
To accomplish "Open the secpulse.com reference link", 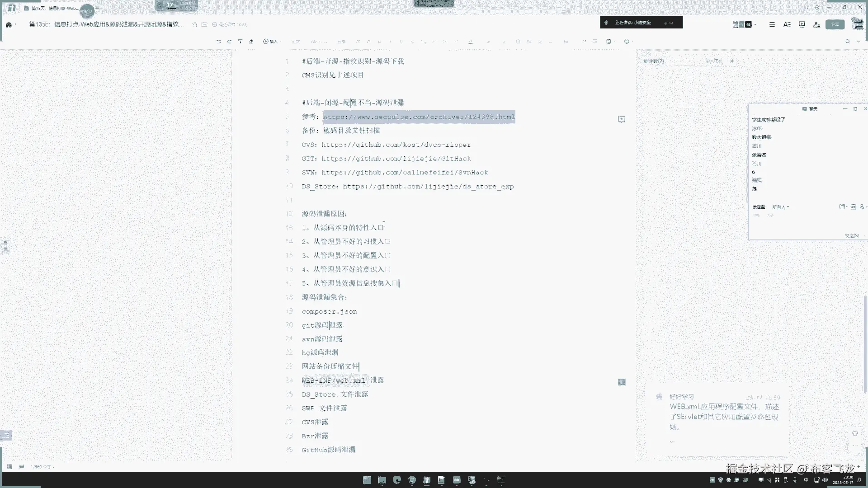I will tap(419, 117).
